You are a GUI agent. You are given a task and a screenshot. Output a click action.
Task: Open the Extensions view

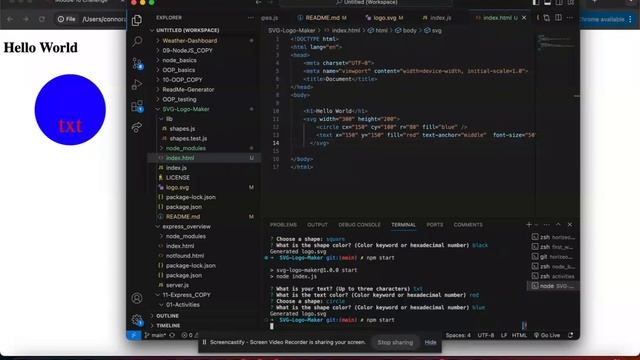137,106
